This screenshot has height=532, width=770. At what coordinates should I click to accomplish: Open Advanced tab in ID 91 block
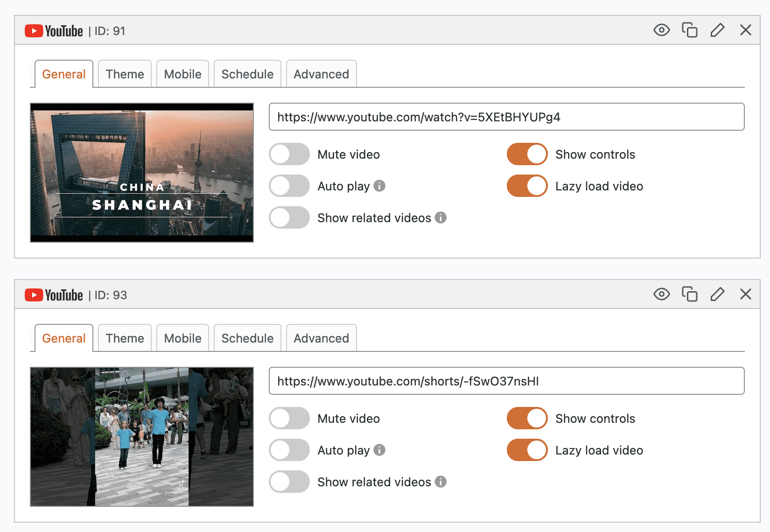coord(321,74)
